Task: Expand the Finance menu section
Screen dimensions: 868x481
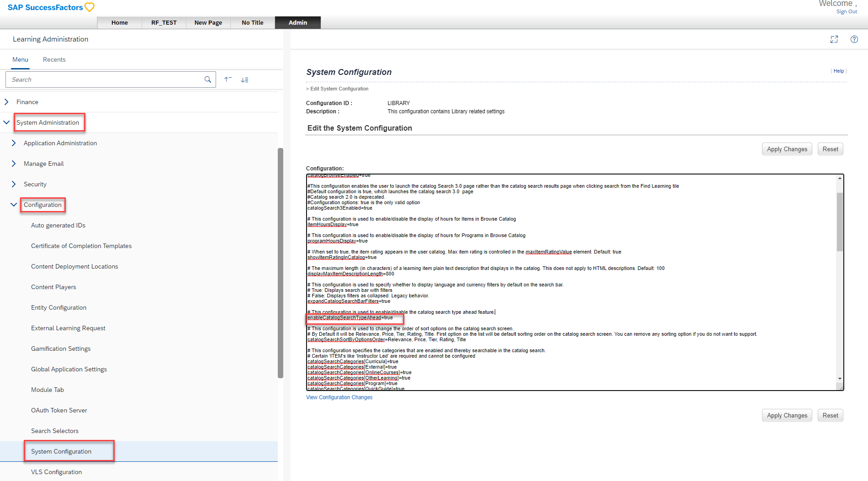Action: (x=6, y=102)
